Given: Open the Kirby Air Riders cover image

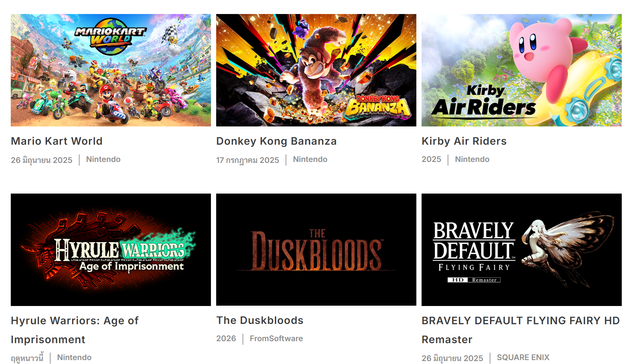Looking at the screenshot, I should (522, 70).
